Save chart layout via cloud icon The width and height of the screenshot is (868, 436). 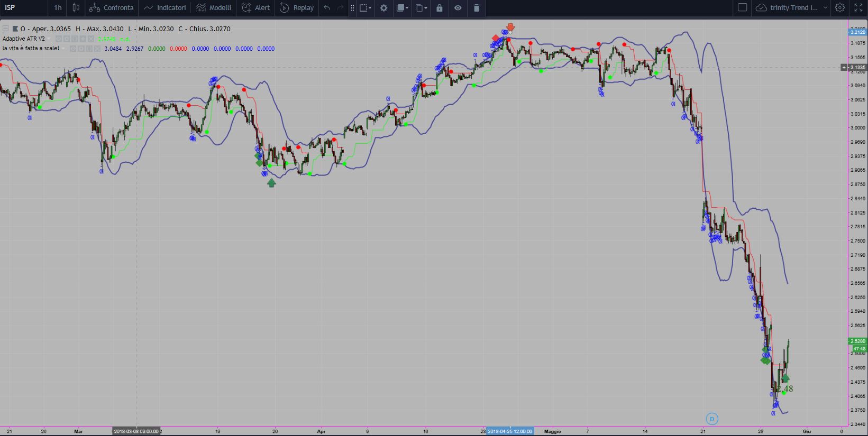click(x=761, y=7)
